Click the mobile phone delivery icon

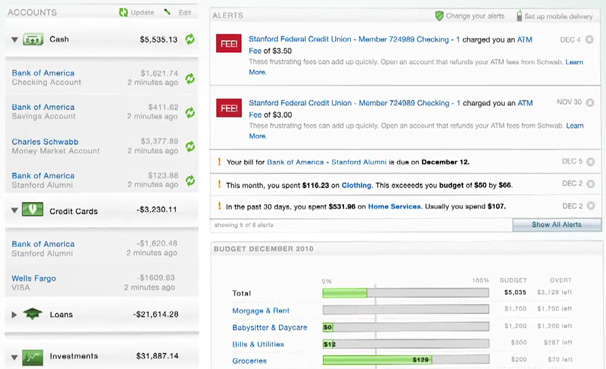click(519, 16)
